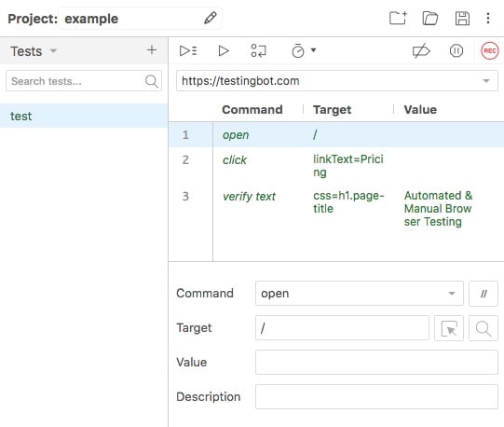Create a new project icon
504x427 pixels.
point(398,18)
